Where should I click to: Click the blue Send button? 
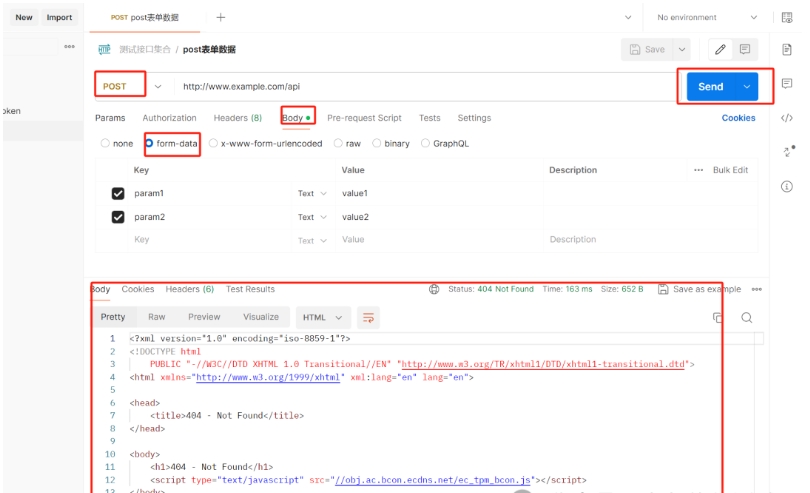711,87
